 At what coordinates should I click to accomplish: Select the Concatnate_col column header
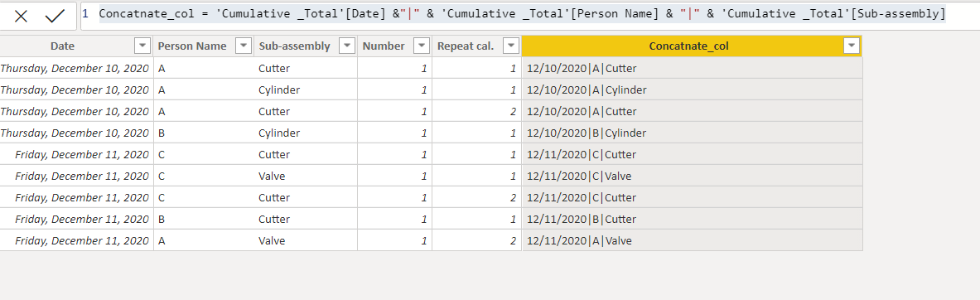click(x=688, y=46)
